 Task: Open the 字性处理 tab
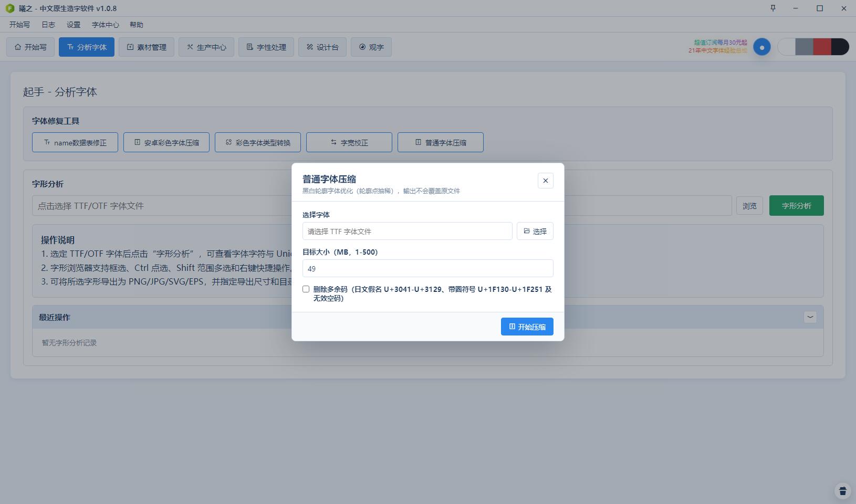coord(266,47)
